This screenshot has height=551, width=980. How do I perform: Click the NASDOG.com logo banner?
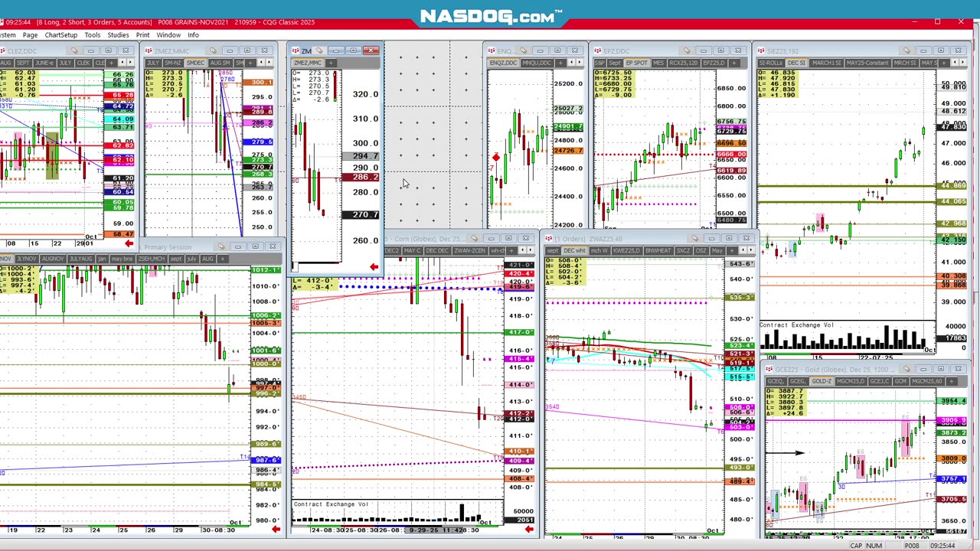(490, 15)
